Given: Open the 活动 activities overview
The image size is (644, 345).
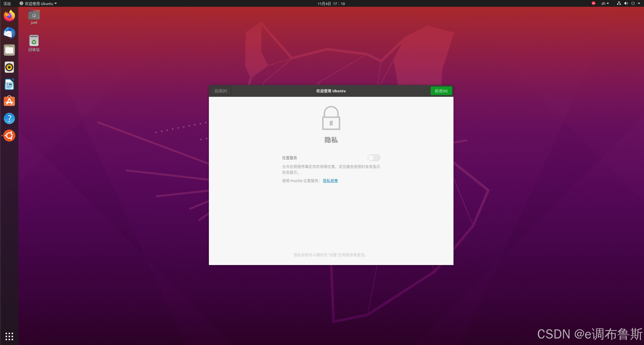Looking at the screenshot, I should pyautogui.click(x=7, y=4).
